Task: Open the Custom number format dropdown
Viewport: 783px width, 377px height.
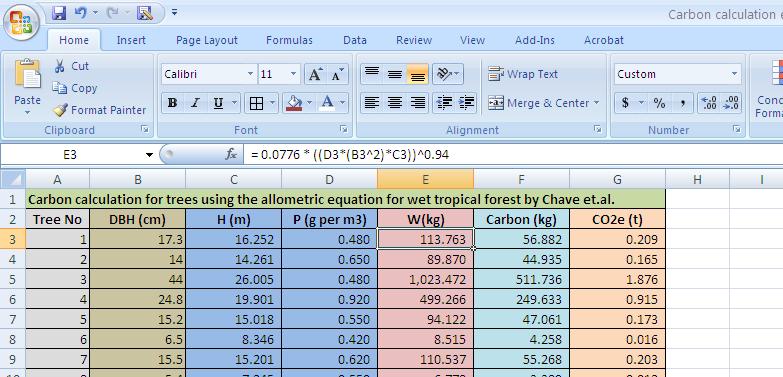Action: [x=734, y=74]
